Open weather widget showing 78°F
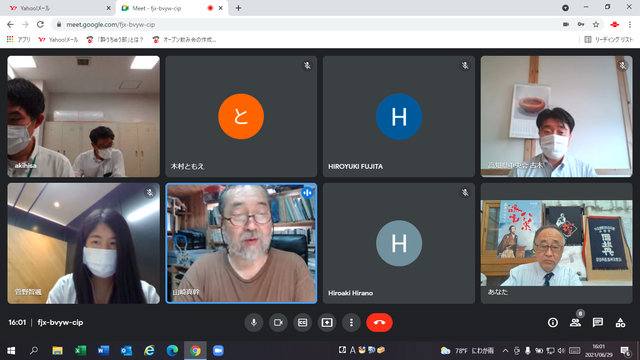The height and width of the screenshot is (360, 640). (x=467, y=351)
